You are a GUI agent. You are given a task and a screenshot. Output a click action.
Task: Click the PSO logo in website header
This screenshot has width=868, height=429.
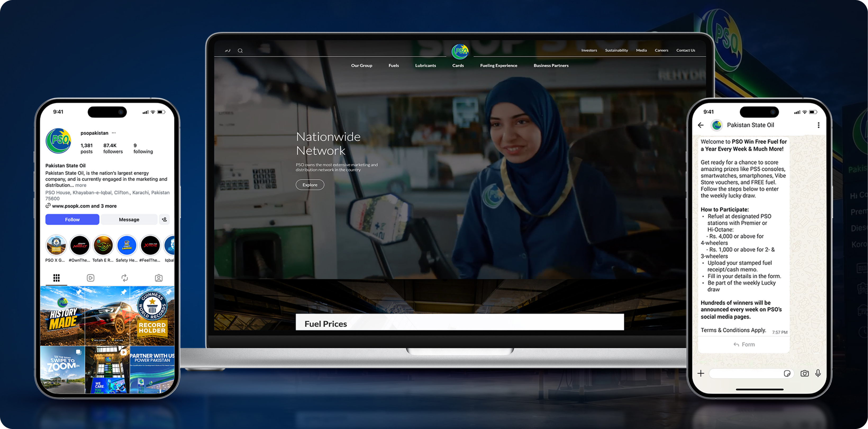460,51
